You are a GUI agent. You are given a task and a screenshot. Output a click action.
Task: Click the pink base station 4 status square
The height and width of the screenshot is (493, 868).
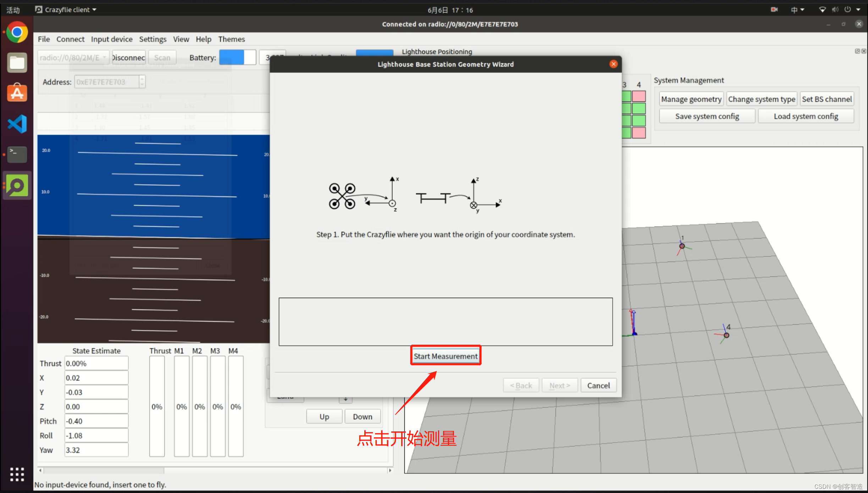(x=639, y=96)
